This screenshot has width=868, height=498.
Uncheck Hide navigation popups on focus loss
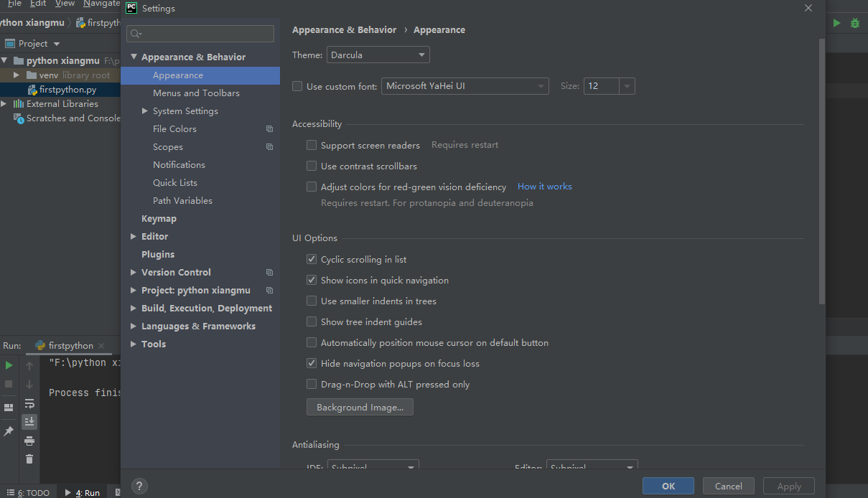tap(312, 363)
